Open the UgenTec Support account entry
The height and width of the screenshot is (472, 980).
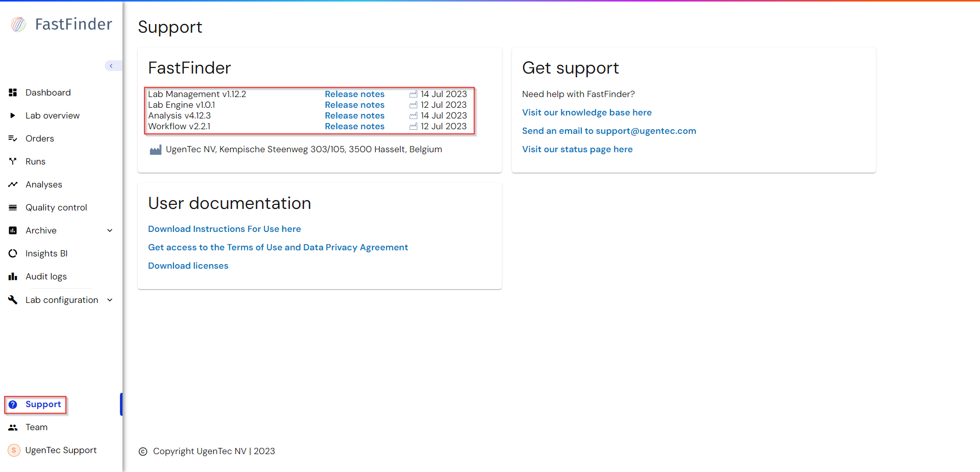[61, 450]
